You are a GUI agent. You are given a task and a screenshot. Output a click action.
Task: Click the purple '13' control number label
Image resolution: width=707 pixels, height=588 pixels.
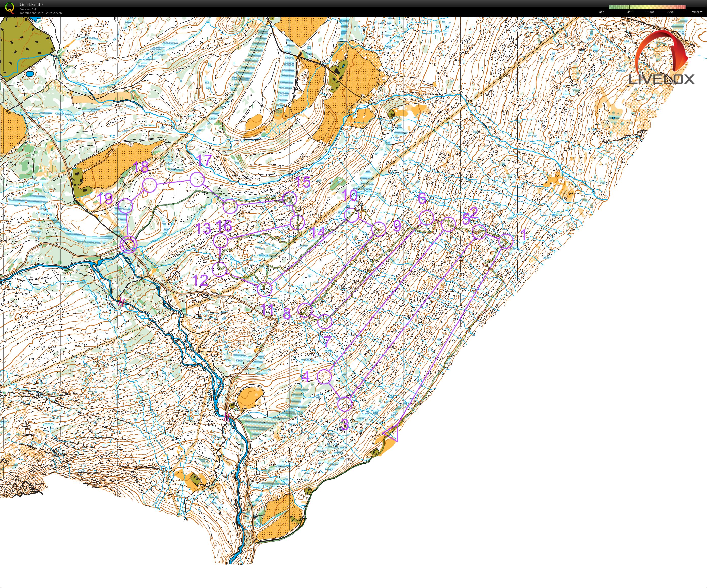[203, 229]
